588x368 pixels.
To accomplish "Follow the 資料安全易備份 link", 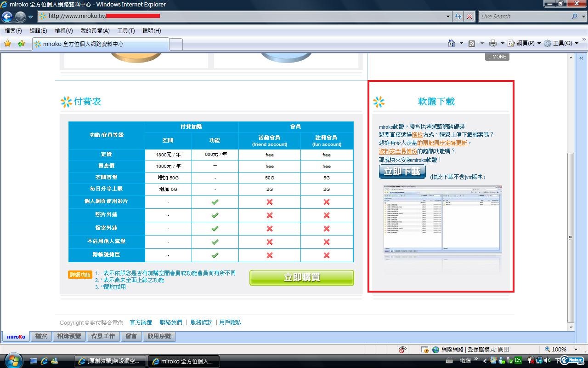I will [398, 151].
